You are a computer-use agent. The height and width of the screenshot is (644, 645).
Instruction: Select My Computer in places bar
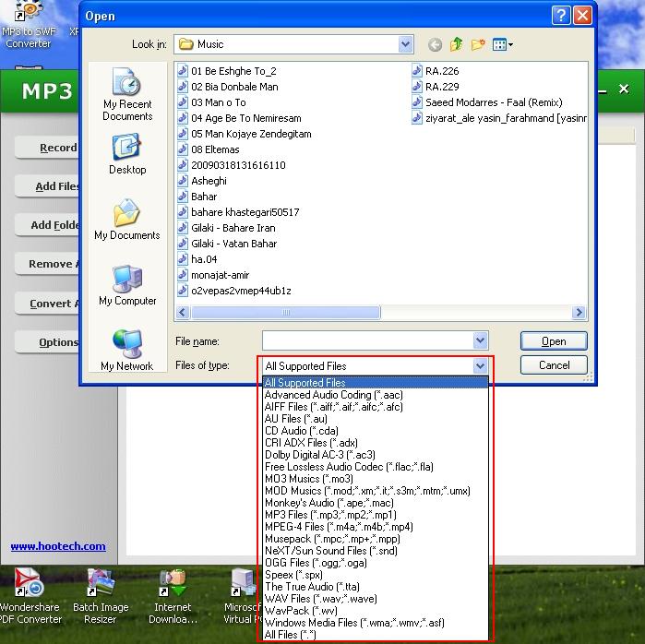(x=127, y=286)
